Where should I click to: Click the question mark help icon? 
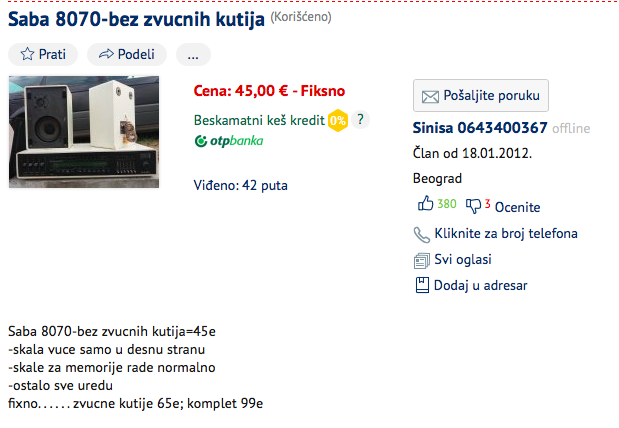pyautogui.click(x=360, y=119)
